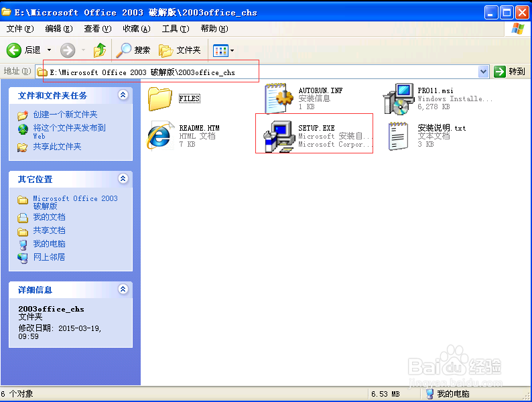Click the green Back arrow button

[14, 50]
